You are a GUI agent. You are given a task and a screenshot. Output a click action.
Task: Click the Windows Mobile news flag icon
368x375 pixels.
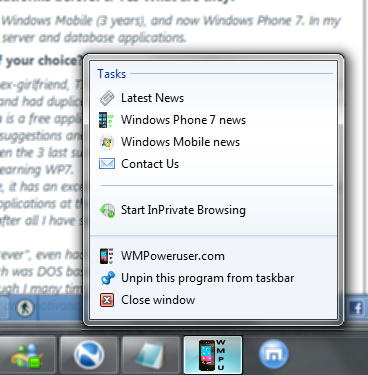pyautogui.click(x=107, y=142)
